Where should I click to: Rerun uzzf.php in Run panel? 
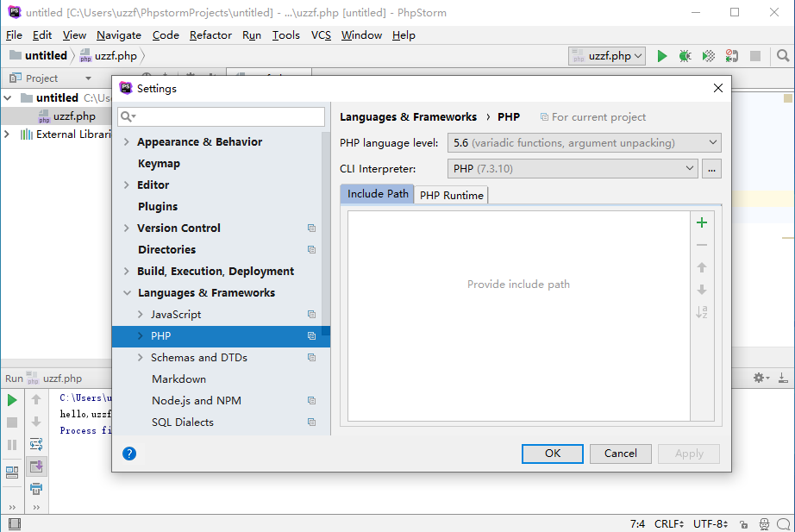click(12, 400)
